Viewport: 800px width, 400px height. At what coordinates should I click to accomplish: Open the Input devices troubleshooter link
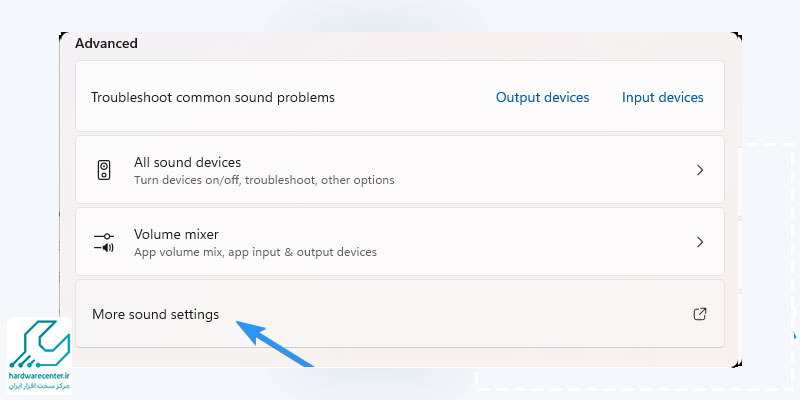pos(662,97)
